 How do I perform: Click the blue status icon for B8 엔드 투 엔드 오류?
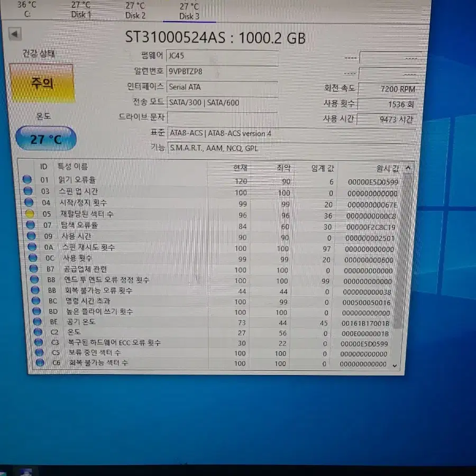pyautogui.click(x=34, y=279)
